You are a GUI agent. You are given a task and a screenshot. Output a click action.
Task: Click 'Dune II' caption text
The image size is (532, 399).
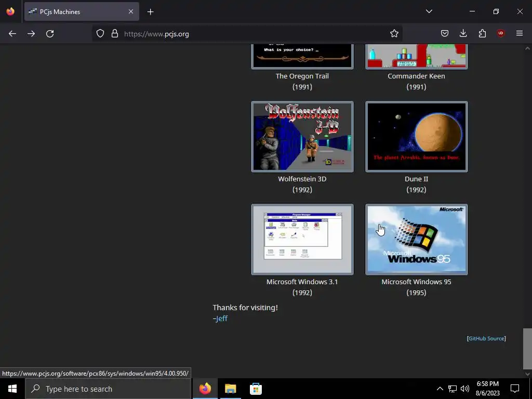tap(416, 179)
